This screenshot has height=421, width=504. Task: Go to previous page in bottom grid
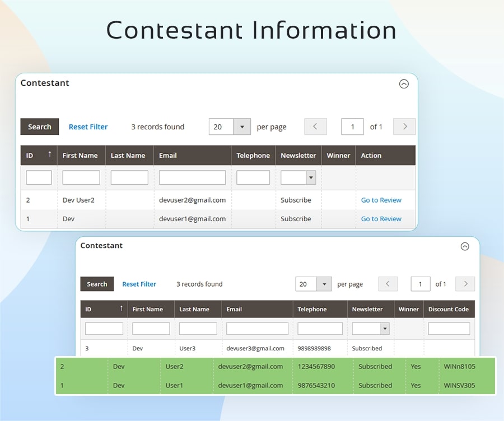388,284
